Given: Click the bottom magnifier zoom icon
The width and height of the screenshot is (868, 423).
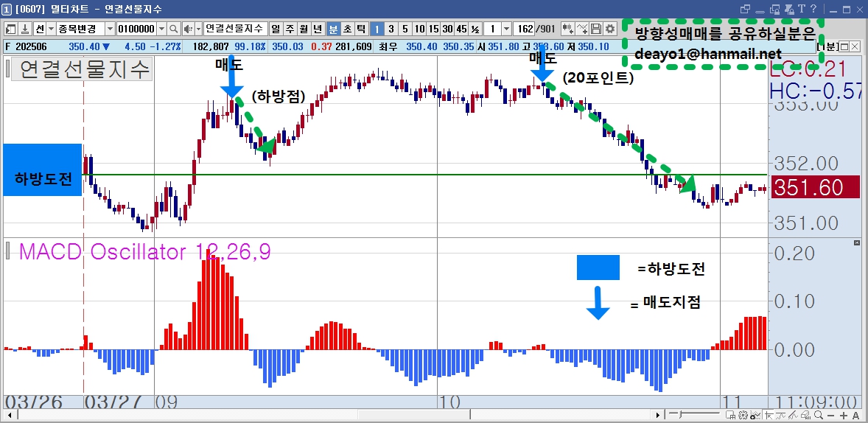Looking at the screenshot, I should [819, 415].
